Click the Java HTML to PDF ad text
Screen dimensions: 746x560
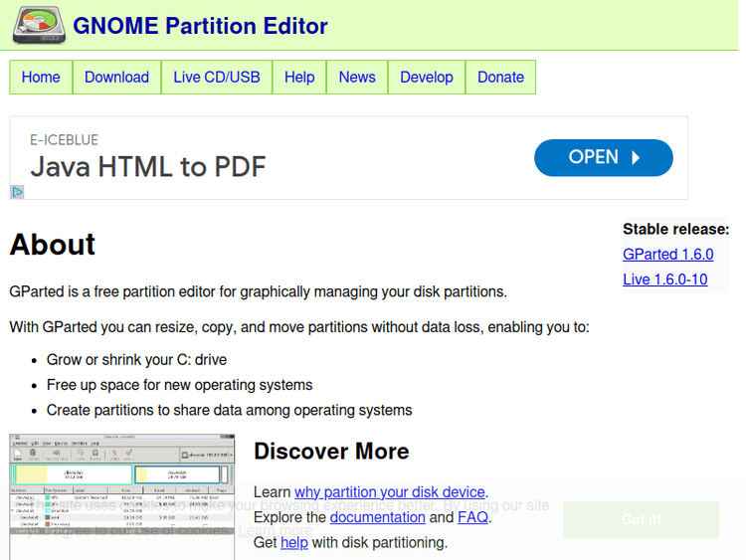coord(148,166)
